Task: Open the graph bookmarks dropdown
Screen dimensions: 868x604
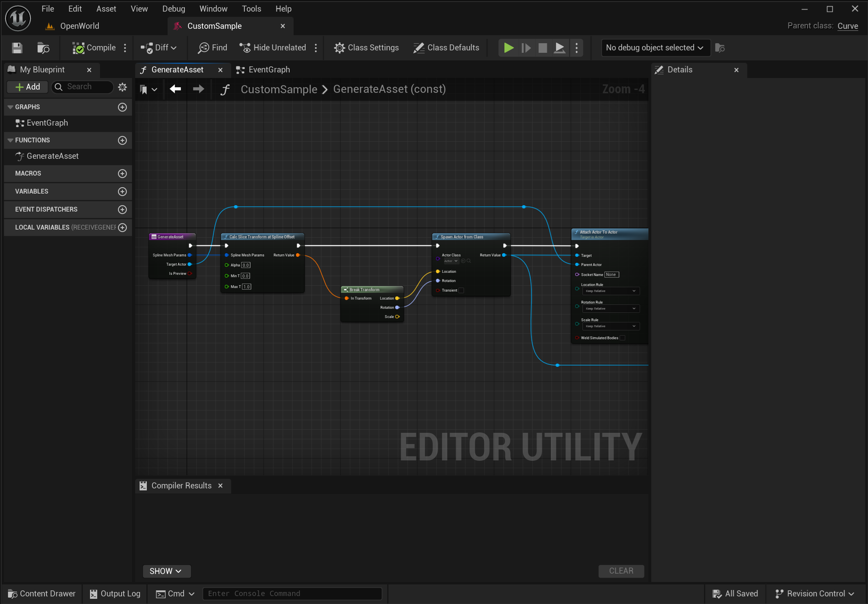Action: [148, 90]
